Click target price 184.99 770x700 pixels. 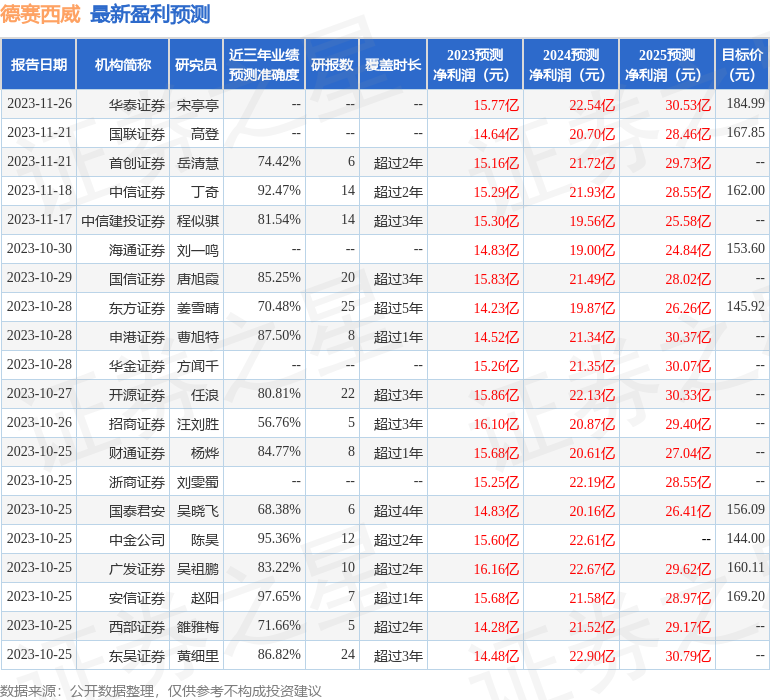pos(745,104)
